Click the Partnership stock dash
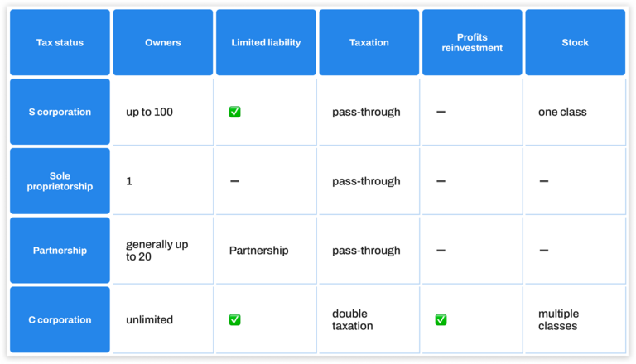Image resolution: width=636 pixels, height=364 pixels. [x=543, y=251]
